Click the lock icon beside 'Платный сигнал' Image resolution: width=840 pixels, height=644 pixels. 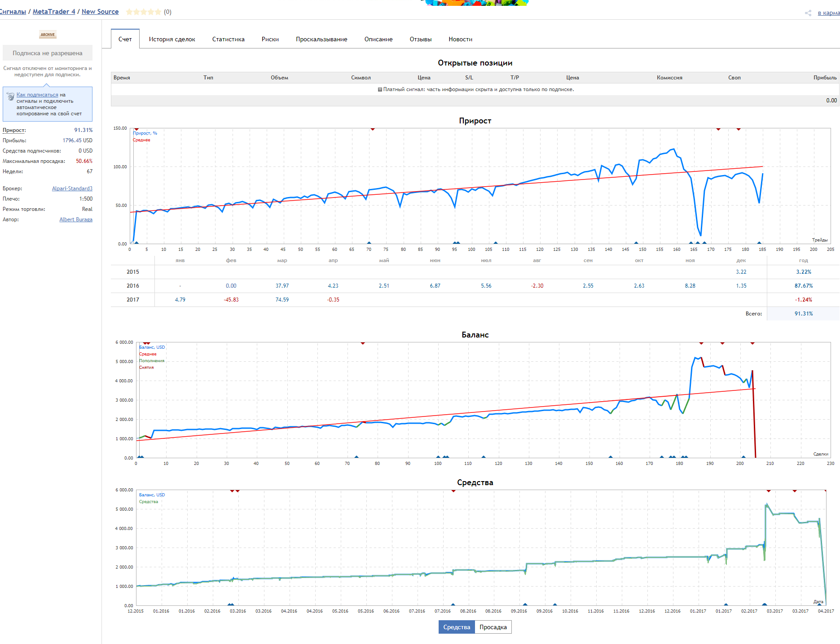point(380,89)
